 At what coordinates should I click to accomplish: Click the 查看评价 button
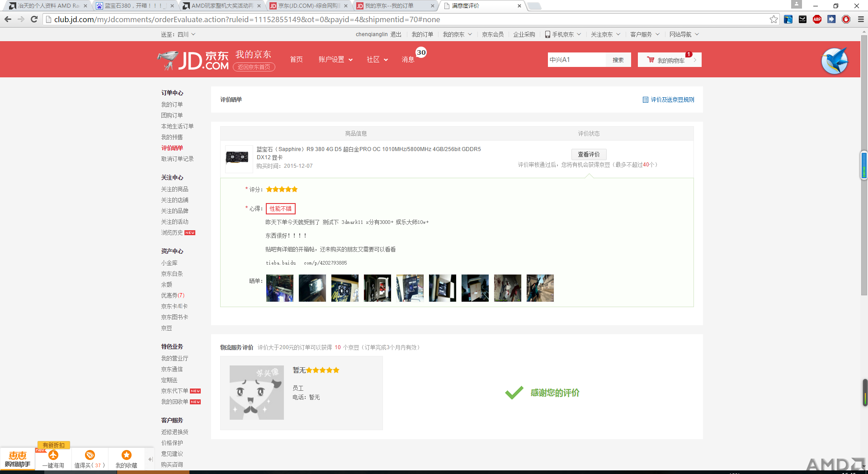589,154
